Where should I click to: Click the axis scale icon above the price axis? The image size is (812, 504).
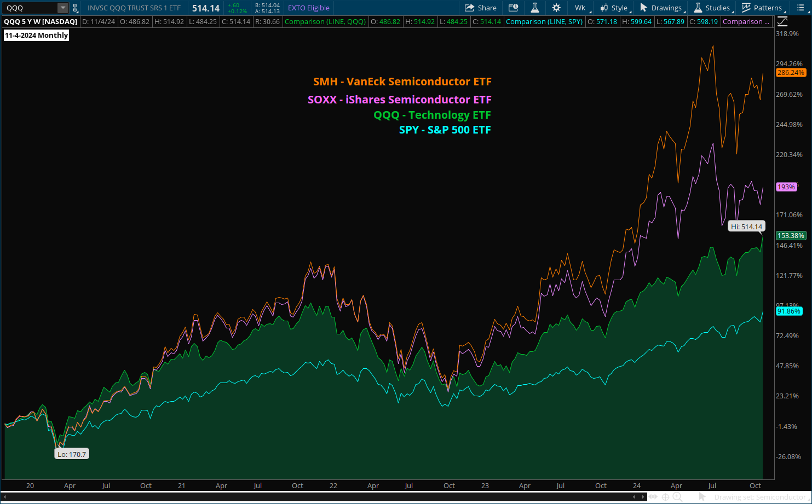click(782, 22)
